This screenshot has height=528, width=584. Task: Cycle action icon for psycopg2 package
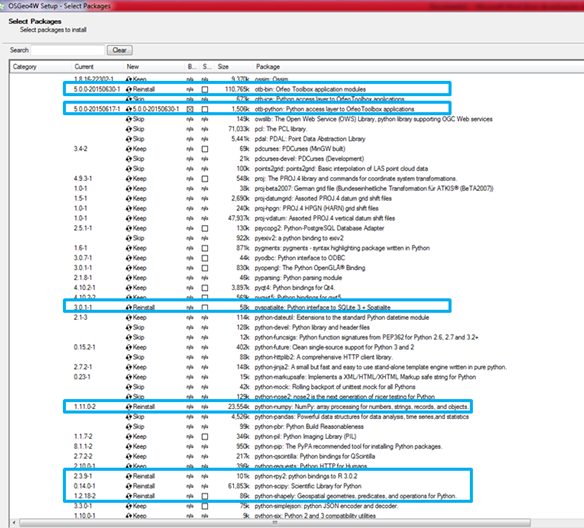coord(129,228)
